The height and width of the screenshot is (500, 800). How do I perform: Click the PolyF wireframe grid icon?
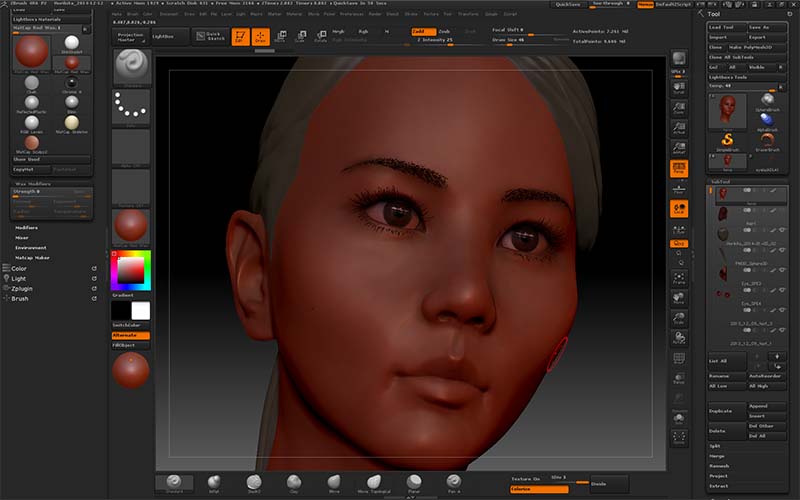pyautogui.click(x=679, y=359)
